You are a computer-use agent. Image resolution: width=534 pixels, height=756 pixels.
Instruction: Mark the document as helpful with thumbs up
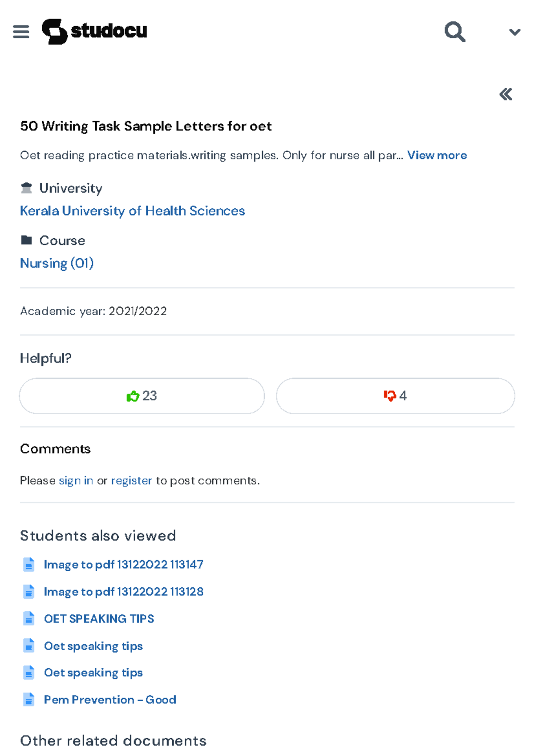[x=142, y=396]
